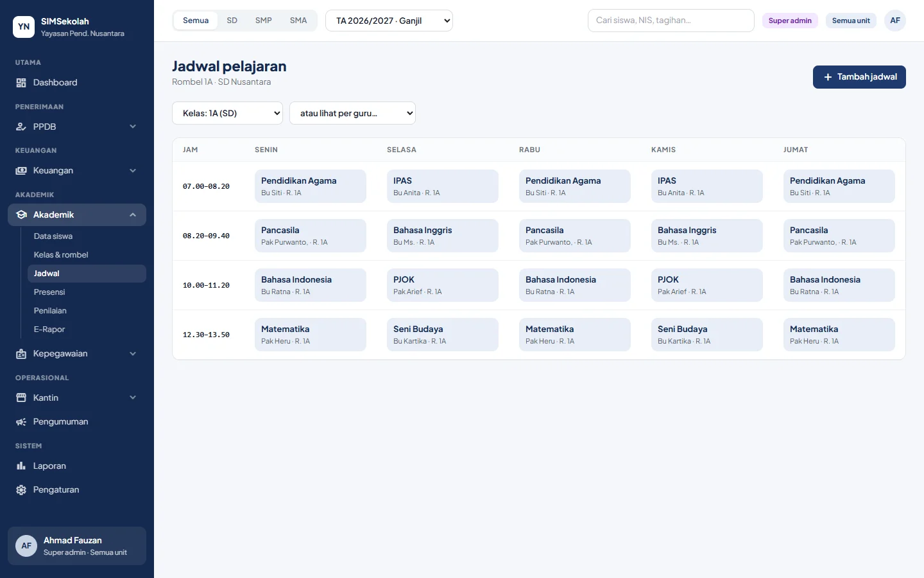Image resolution: width=924 pixels, height=578 pixels.
Task: Click the Kepegawaian badge icon
Action: point(21,354)
